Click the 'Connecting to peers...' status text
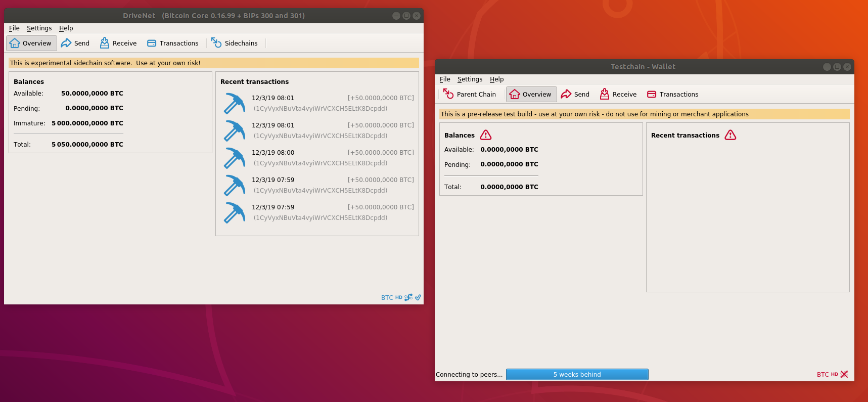 point(469,374)
